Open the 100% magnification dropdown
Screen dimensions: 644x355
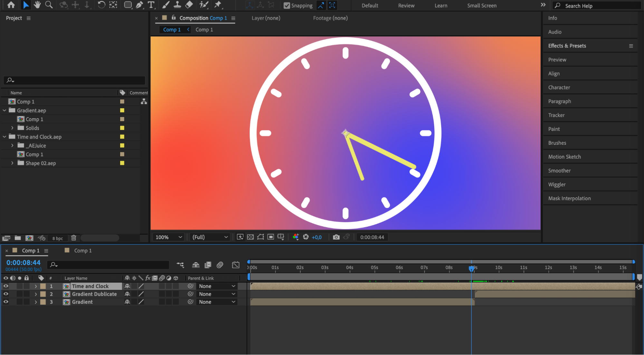[x=169, y=237]
